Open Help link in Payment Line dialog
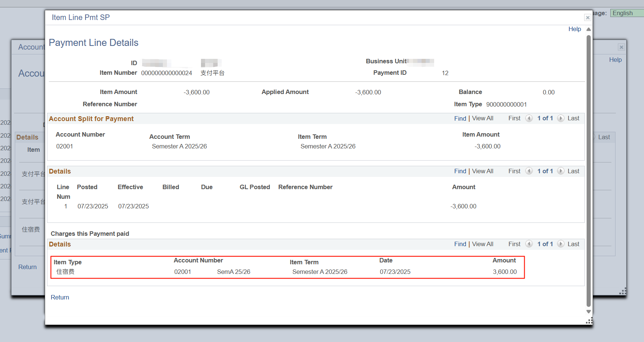644x342 pixels. tap(575, 29)
